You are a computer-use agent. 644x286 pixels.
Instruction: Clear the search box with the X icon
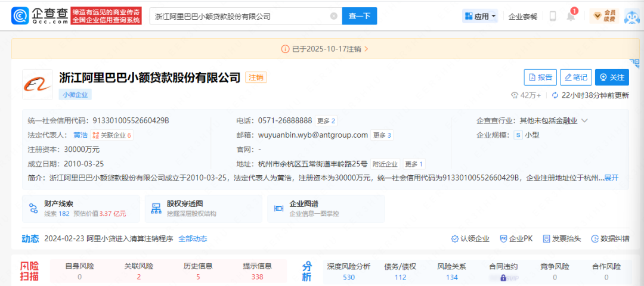click(x=333, y=17)
